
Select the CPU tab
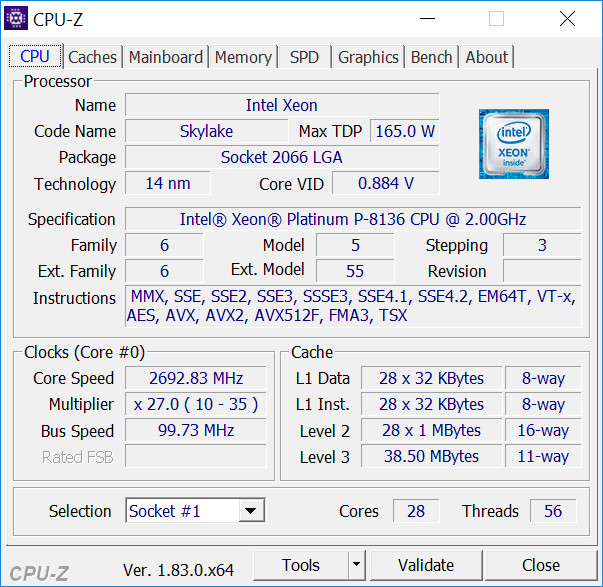click(35, 56)
